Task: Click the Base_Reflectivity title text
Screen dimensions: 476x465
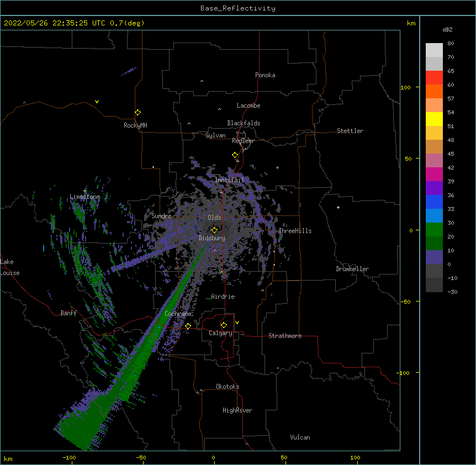Action: [237, 8]
